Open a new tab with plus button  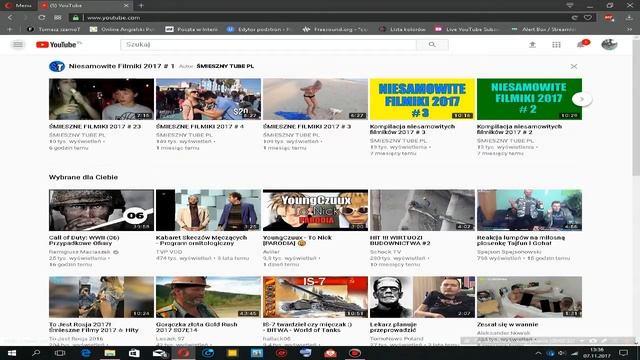141,6
